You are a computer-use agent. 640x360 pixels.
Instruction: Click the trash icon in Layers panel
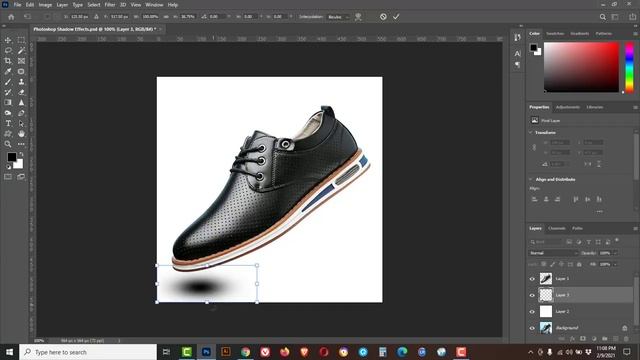click(626, 339)
